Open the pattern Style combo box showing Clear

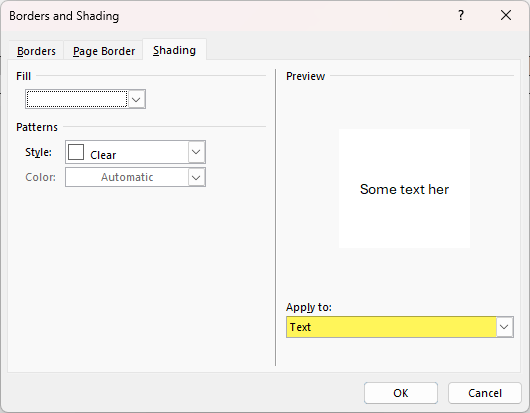[x=135, y=152]
